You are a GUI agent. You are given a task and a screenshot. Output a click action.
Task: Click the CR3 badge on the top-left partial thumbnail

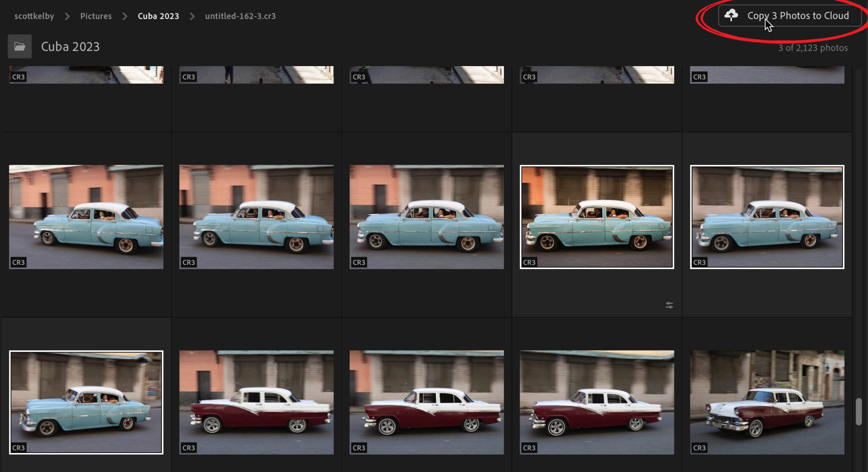(19, 77)
